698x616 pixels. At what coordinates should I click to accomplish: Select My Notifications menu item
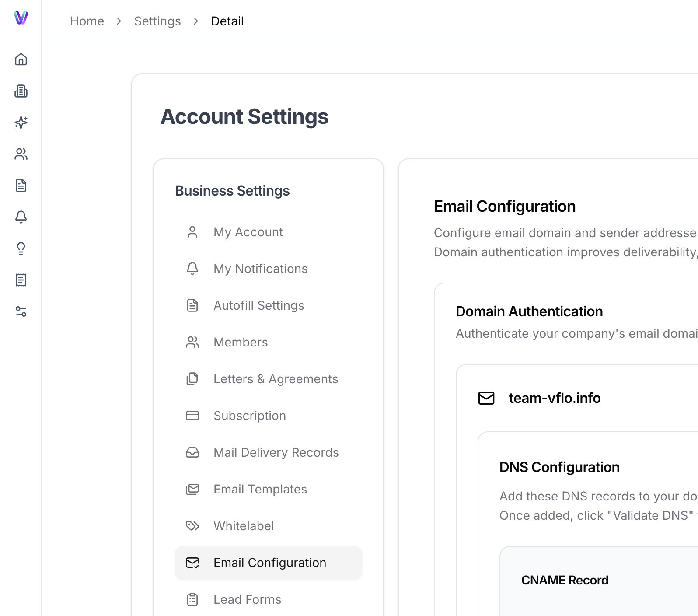[260, 269]
